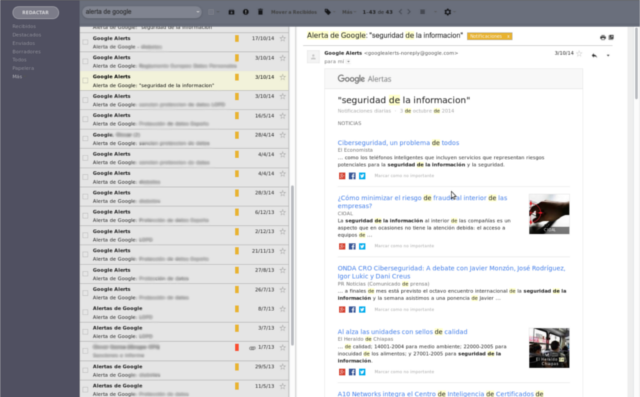This screenshot has width=640, height=397.
Task: Report the message as spam
Action: click(x=246, y=12)
